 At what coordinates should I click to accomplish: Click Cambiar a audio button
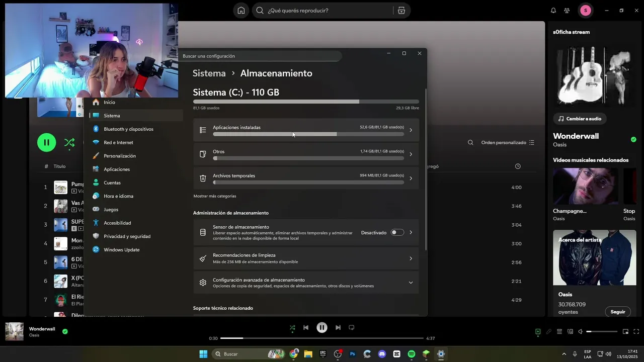point(580,119)
